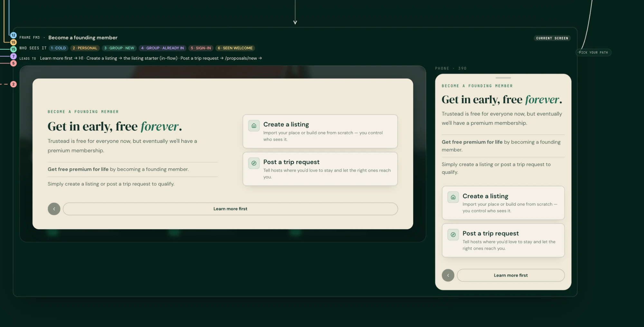Open the phone Create a listing card
Screen dimensions: 644x327
pyautogui.click(x=503, y=203)
